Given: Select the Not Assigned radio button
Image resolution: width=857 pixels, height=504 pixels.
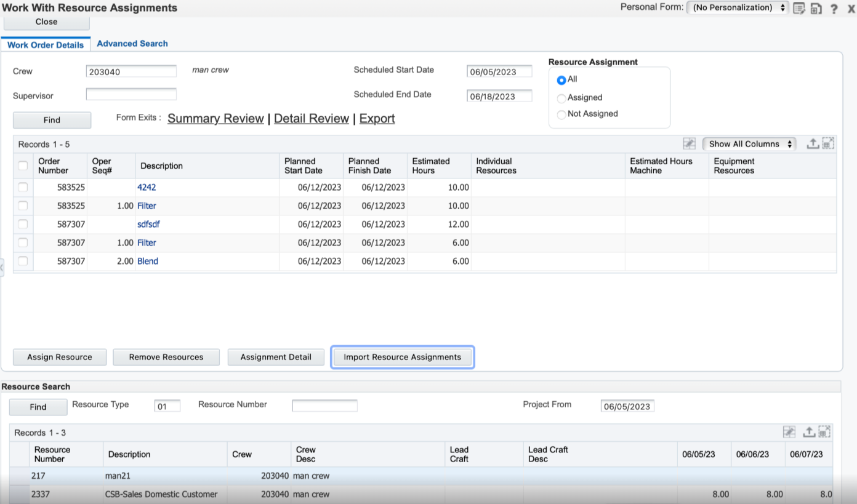Looking at the screenshot, I should (x=561, y=114).
